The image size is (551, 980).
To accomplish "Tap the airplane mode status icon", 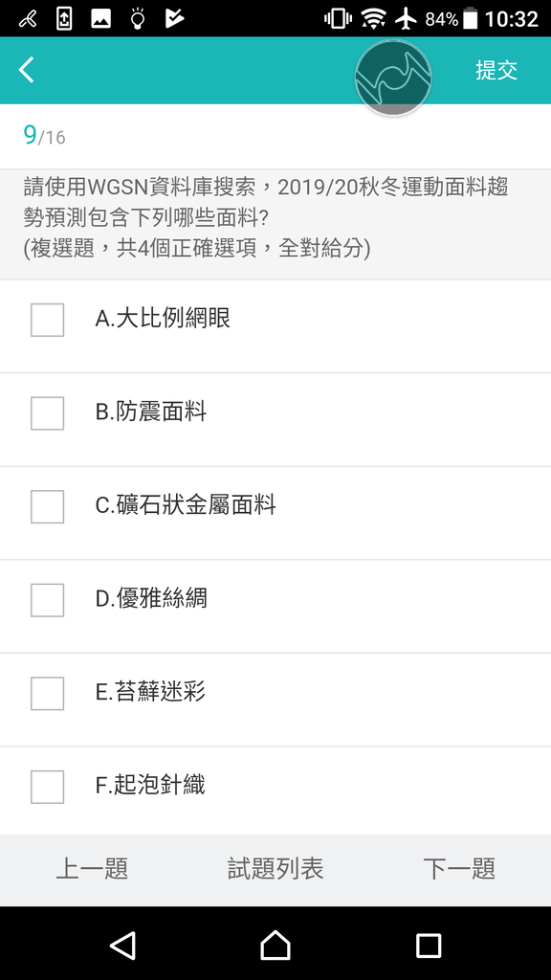I will [x=406, y=19].
